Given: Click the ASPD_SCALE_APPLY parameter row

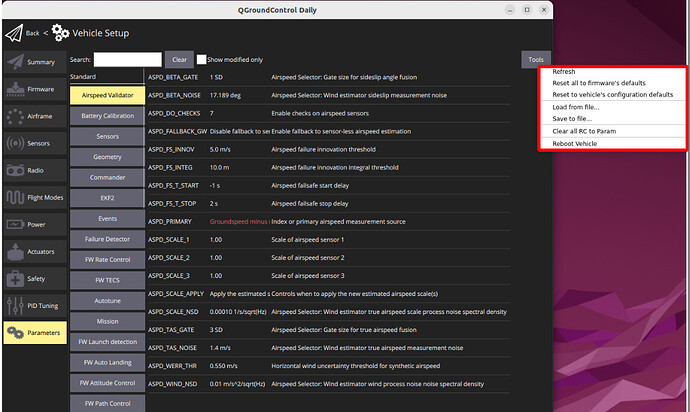Looking at the screenshot, I should point(329,294).
